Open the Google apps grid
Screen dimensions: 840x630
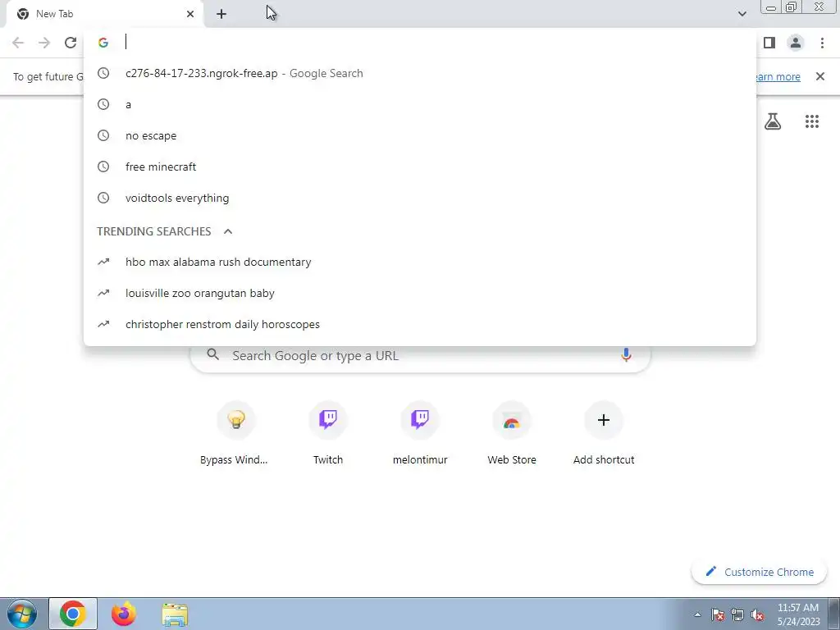tap(812, 121)
